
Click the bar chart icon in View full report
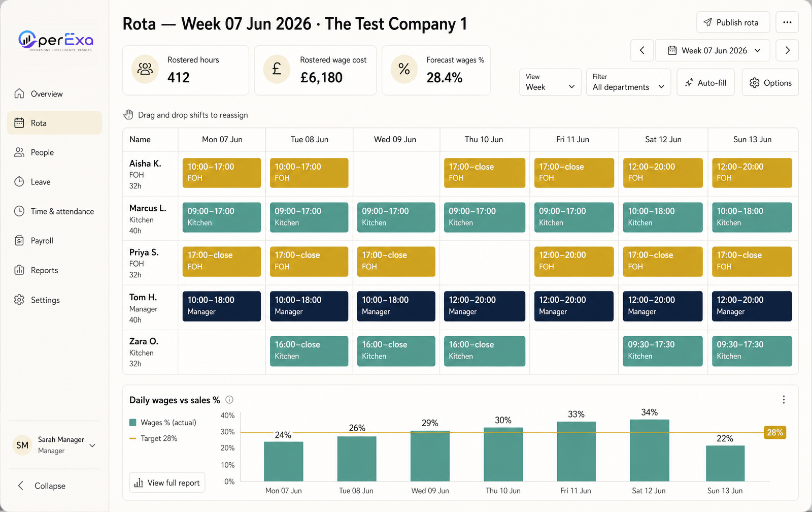click(139, 483)
